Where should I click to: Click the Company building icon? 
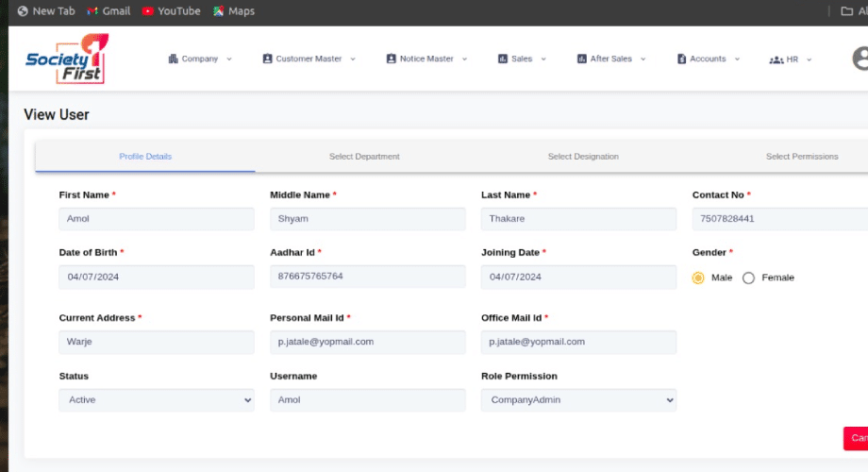[173, 59]
